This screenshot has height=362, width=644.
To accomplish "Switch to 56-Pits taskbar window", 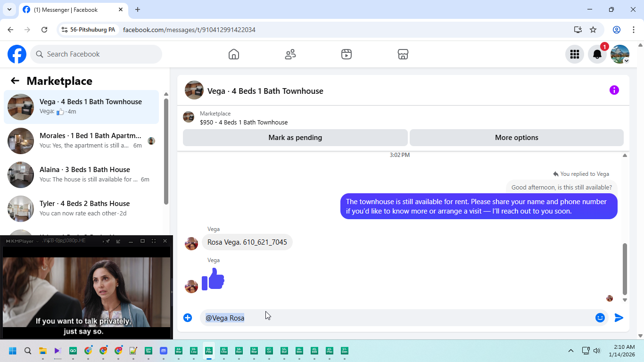I will click(209, 351).
